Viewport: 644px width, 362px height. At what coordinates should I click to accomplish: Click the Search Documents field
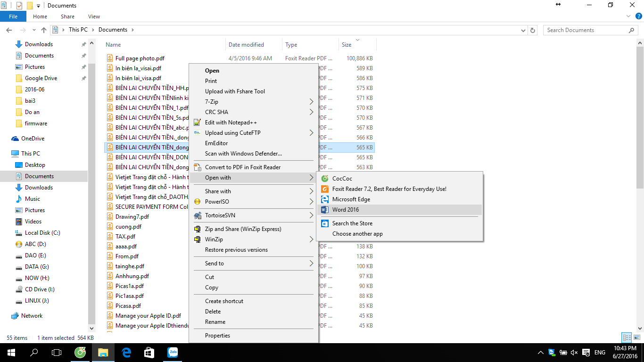[586, 30]
